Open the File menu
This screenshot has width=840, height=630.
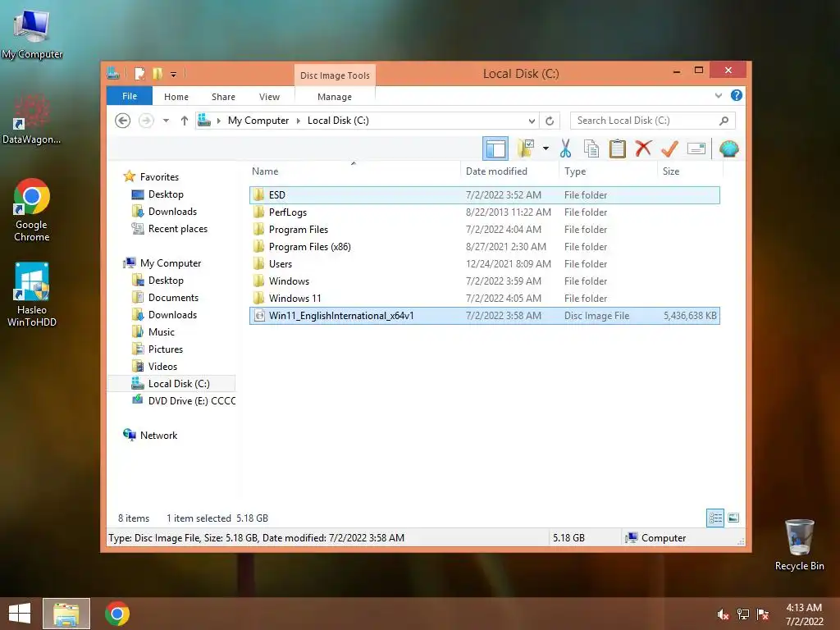(x=130, y=96)
